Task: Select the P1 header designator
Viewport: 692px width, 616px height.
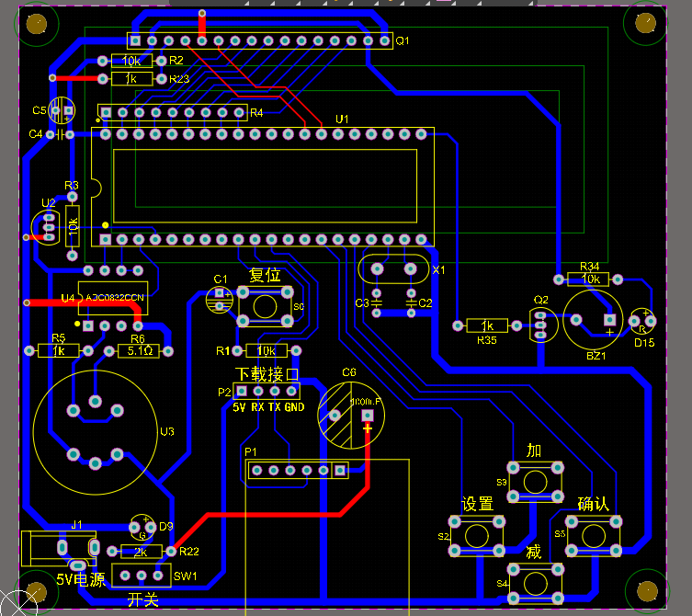Action: click(250, 451)
